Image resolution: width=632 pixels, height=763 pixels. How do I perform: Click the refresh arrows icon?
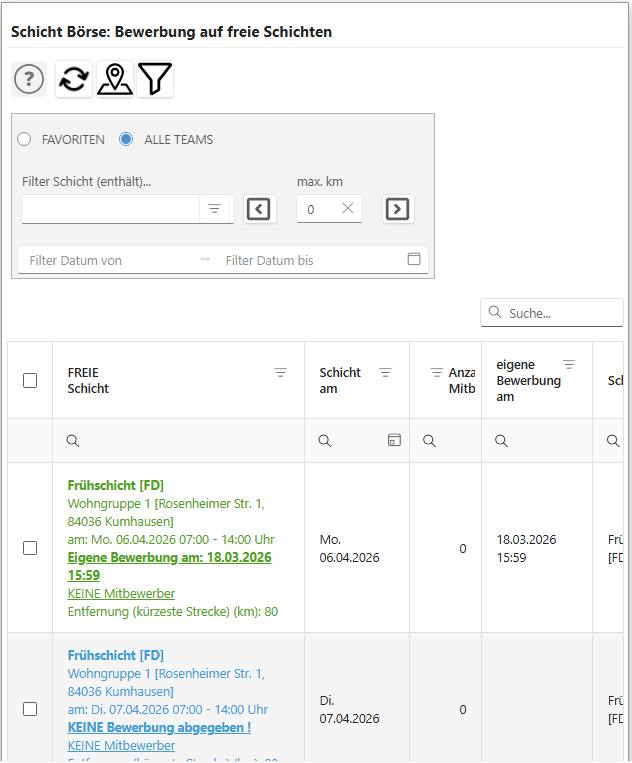coord(73,79)
